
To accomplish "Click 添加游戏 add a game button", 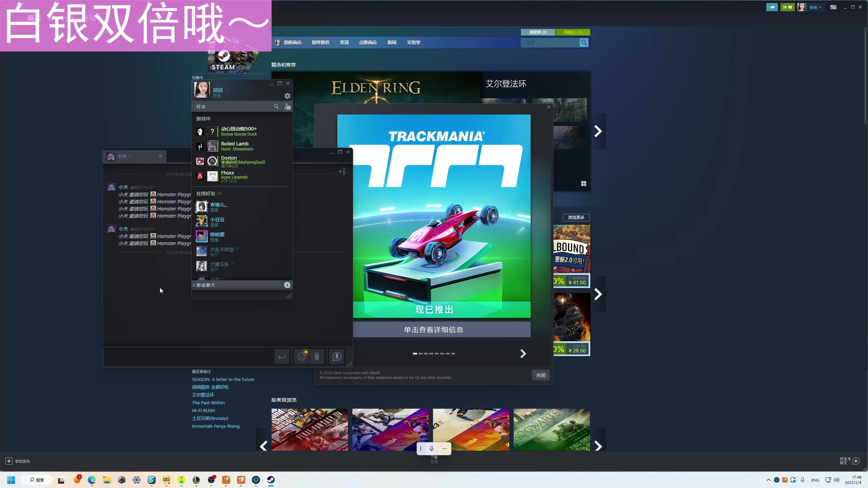I will (x=18, y=461).
